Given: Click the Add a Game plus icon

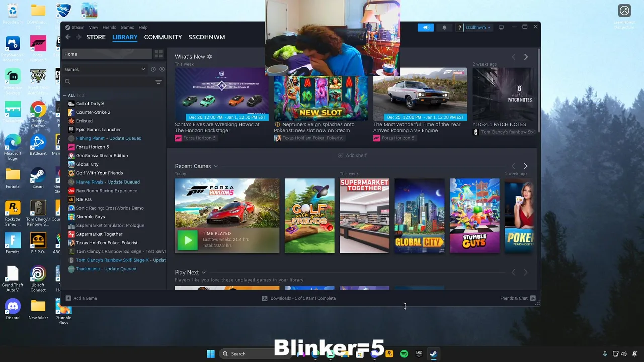Looking at the screenshot, I should tap(68, 298).
